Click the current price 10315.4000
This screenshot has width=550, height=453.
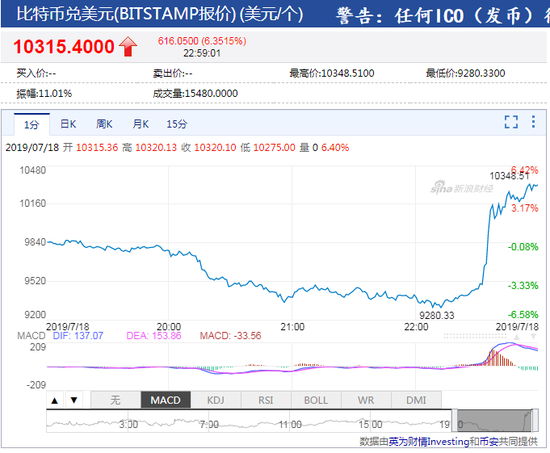click(64, 46)
